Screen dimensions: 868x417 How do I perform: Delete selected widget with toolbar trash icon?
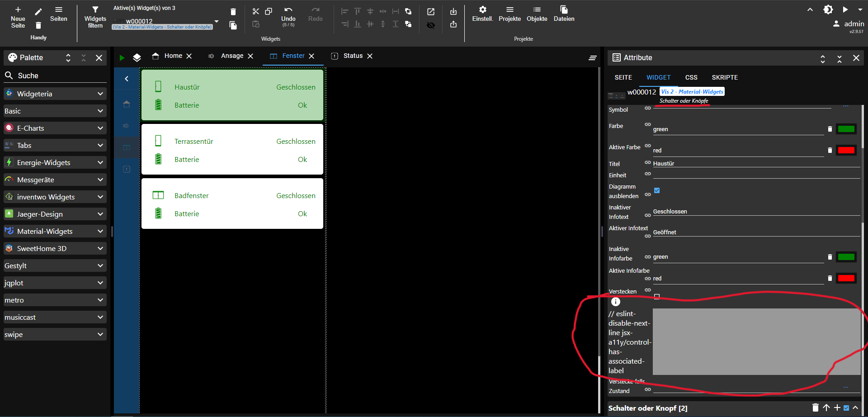point(233,12)
